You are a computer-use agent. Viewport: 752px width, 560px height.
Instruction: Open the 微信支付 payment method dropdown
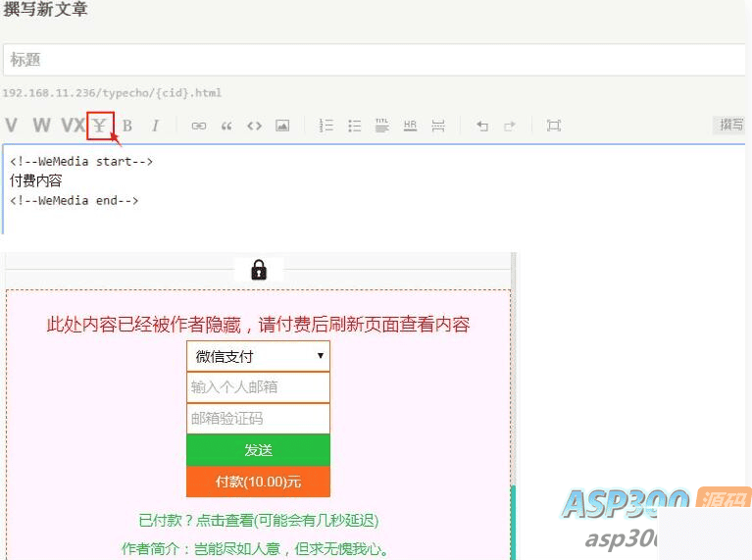pos(258,356)
